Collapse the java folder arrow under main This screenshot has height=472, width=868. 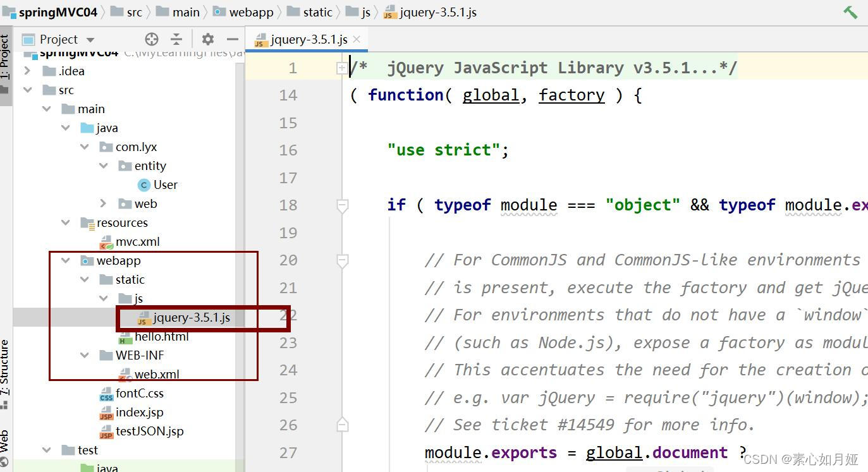point(66,128)
